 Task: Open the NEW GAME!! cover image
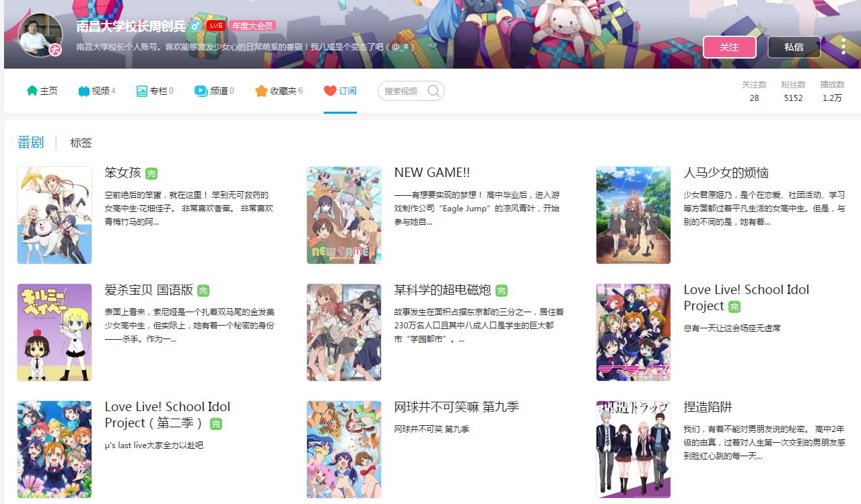coord(344,215)
